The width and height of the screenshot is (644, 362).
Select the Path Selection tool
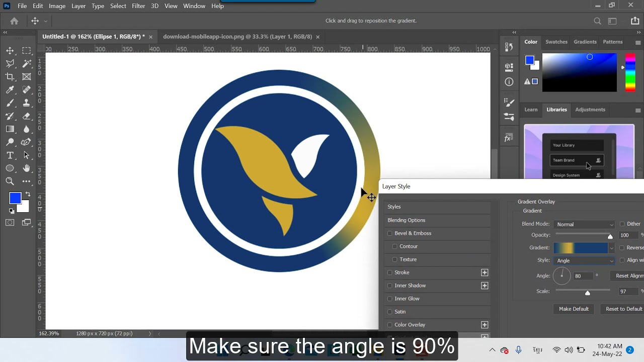click(x=27, y=155)
